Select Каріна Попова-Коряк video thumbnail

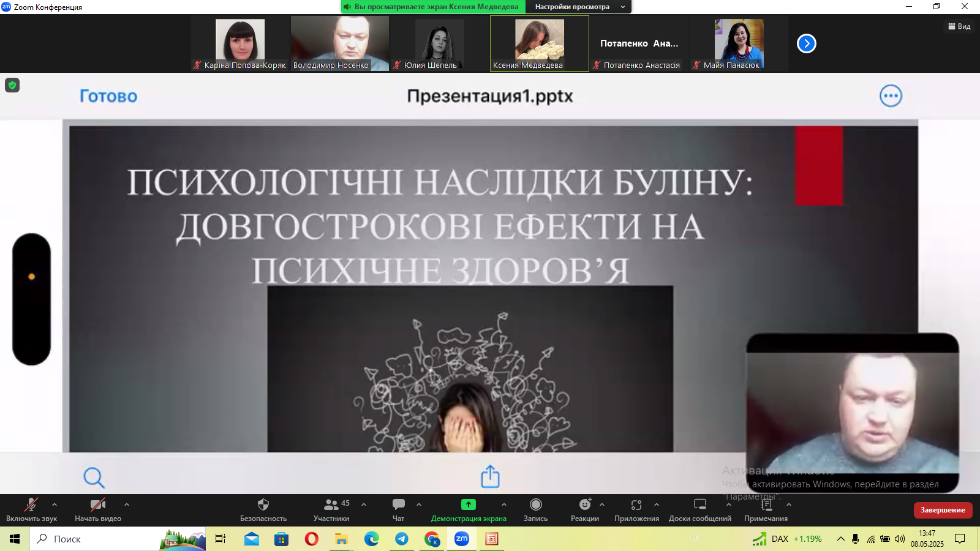[240, 43]
